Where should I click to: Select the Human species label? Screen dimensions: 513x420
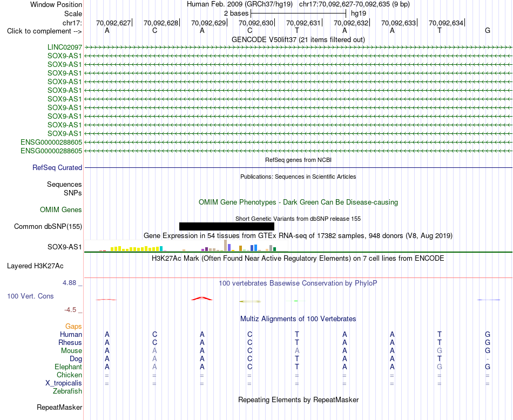(71, 334)
